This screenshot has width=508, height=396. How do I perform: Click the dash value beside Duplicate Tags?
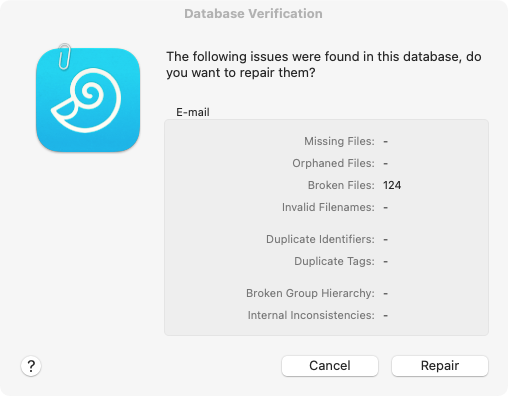pyautogui.click(x=385, y=262)
